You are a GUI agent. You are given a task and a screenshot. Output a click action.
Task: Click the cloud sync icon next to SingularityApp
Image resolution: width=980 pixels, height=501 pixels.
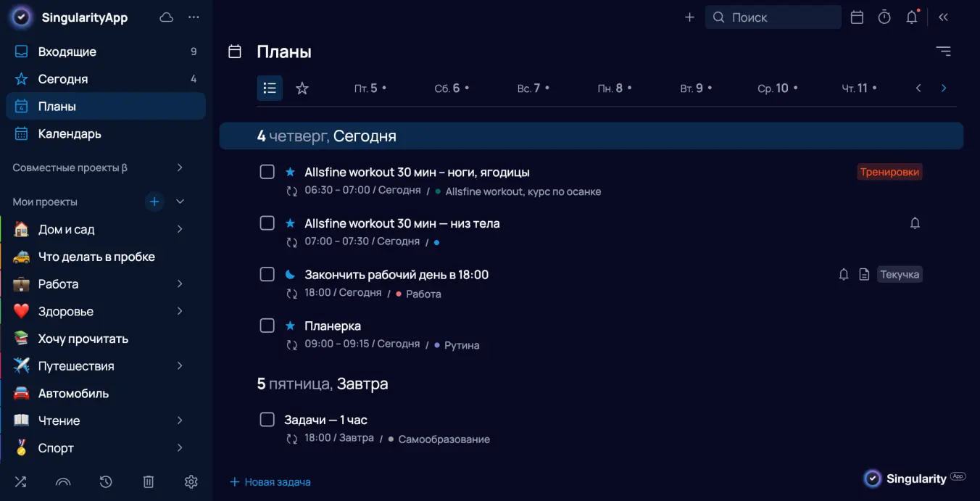[x=166, y=17]
